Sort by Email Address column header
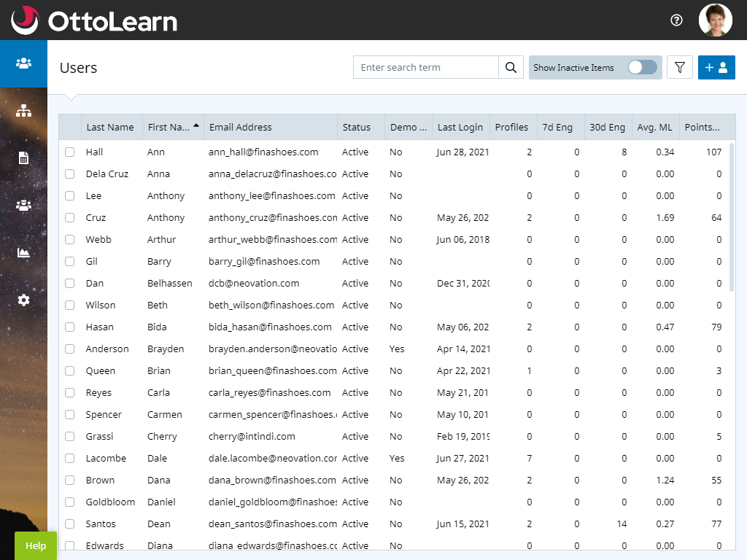This screenshot has height=560, width=747. coord(271,127)
